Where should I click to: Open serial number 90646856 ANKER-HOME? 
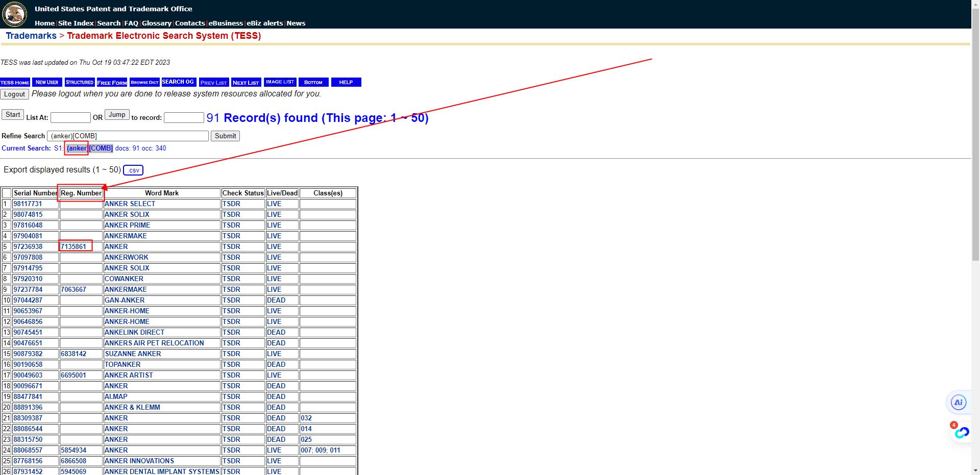(28, 322)
